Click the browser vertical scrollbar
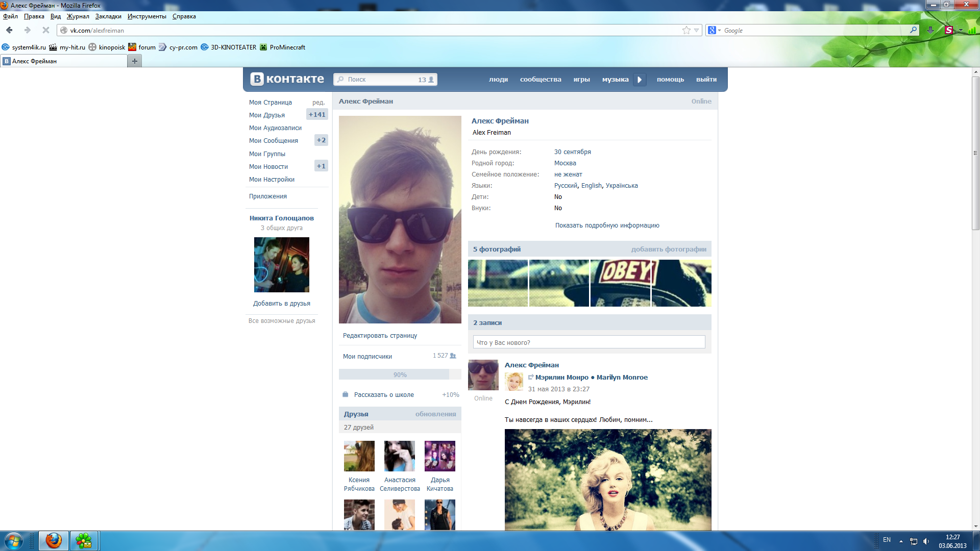Screen dimensions: 980x551 [x=975, y=153]
